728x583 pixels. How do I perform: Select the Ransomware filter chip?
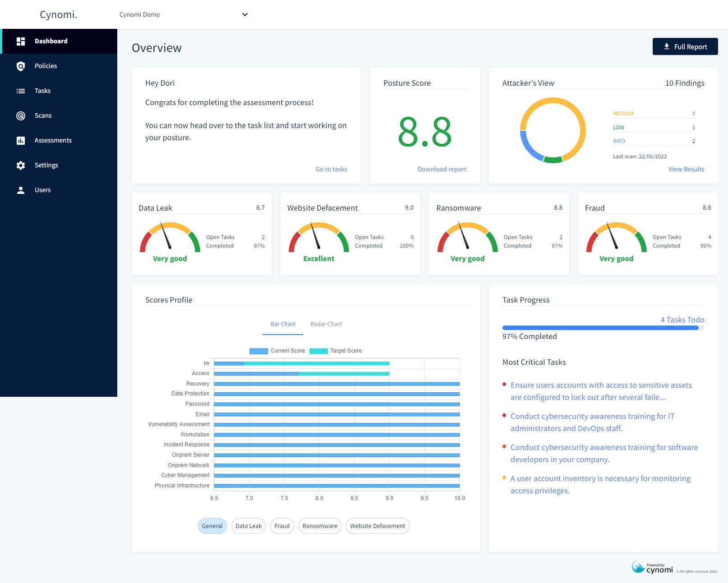320,526
